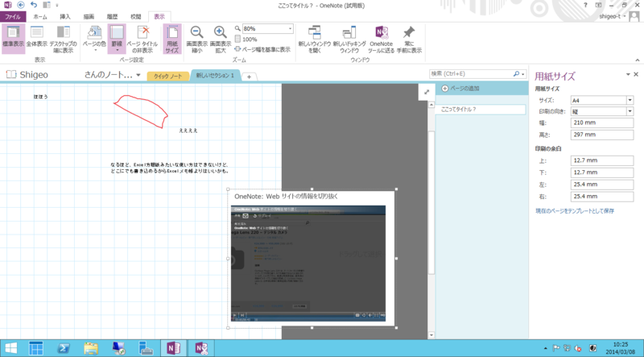Select the クイックノート section tab
The width and height of the screenshot is (644, 357).
pyautogui.click(x=167, y=76)
